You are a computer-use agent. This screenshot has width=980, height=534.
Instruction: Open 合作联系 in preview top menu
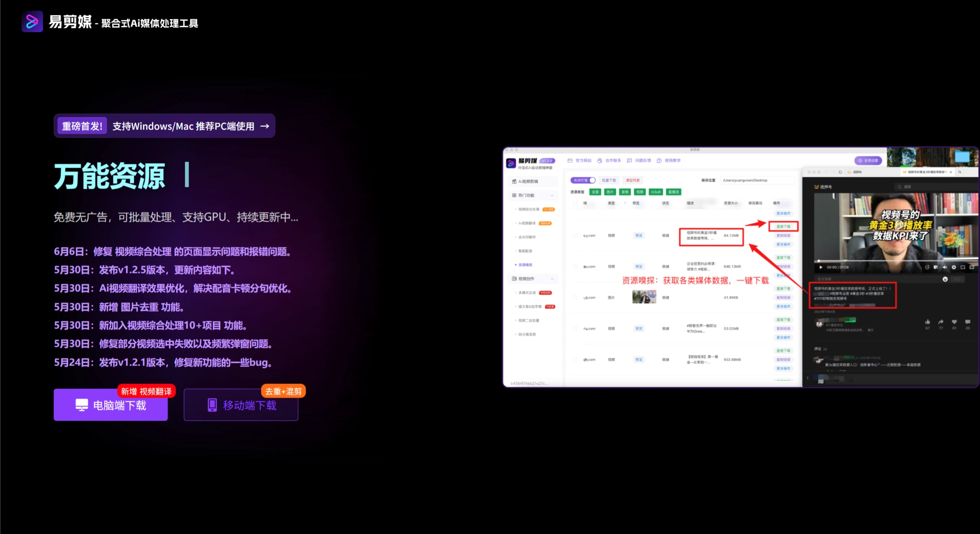click(609, 161)
